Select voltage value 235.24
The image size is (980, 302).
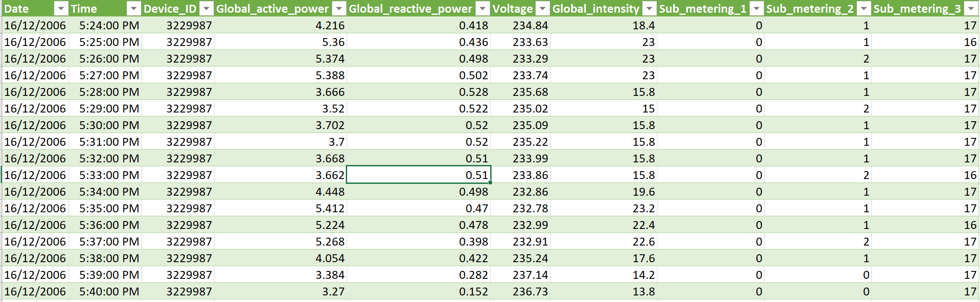coord(520,258)
